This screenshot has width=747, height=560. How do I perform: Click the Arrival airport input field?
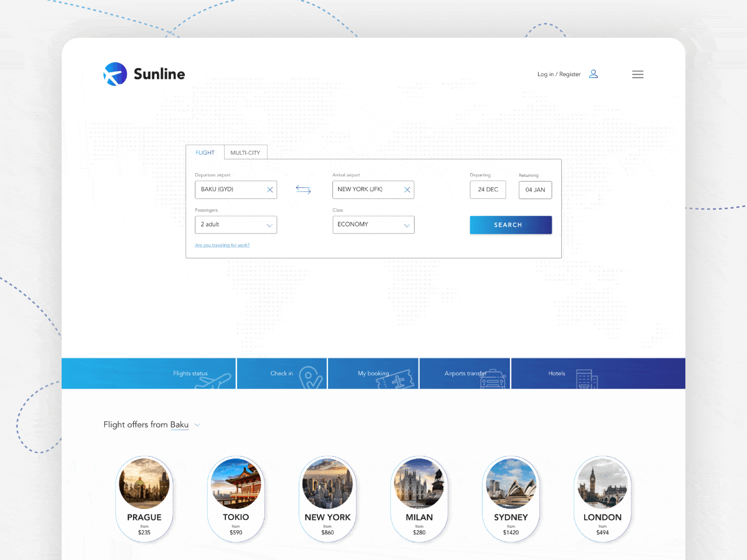tap(373, 190)
